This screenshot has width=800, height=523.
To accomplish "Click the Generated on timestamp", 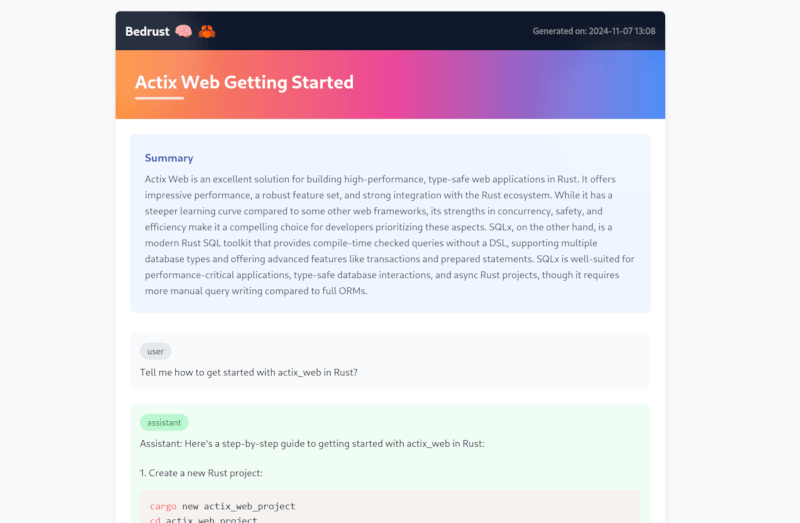I will [x=594, y=31].
